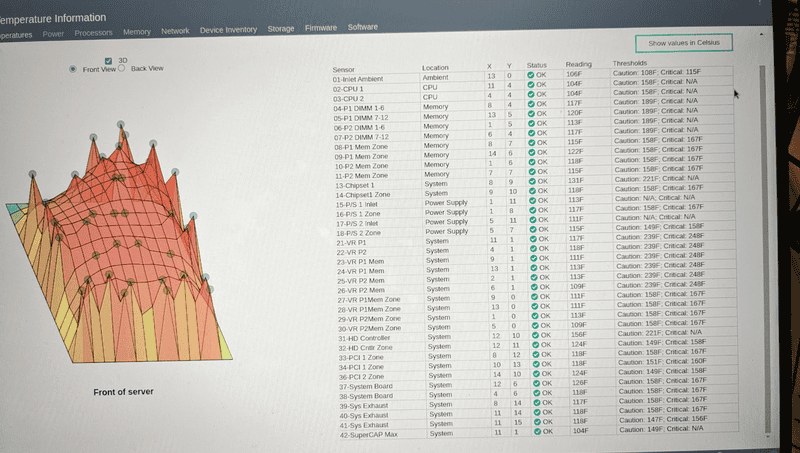Switch to the Processors tab
800x453 pixels.
[93, 33]
